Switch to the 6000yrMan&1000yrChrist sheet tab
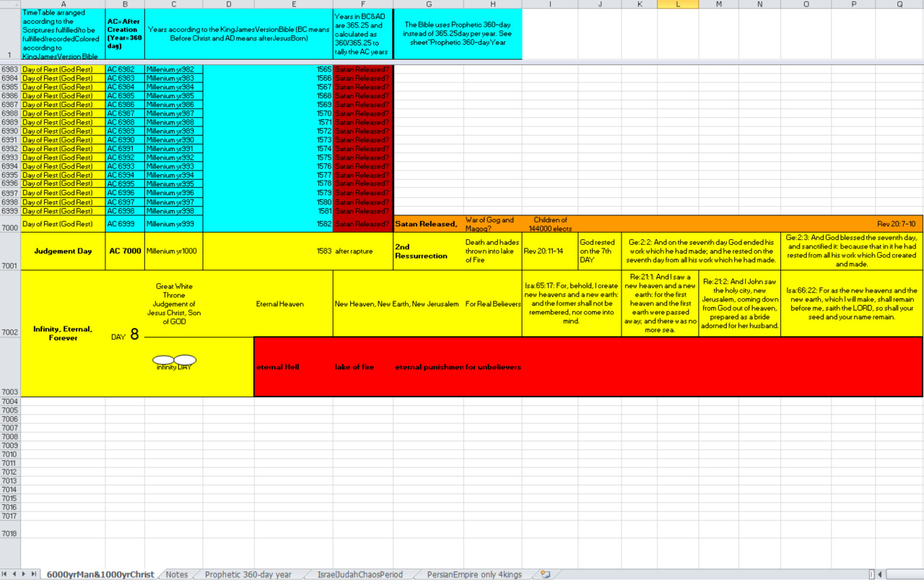This screenshot has height=583, width=924. coord(100,574)
